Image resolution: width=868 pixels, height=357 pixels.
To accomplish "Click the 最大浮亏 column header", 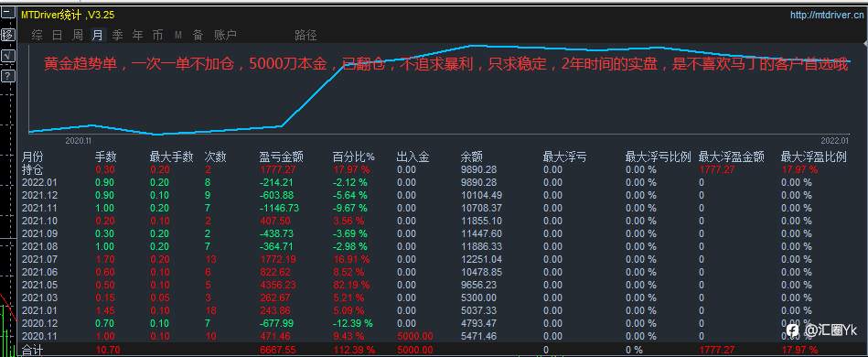I will point(564,157).
